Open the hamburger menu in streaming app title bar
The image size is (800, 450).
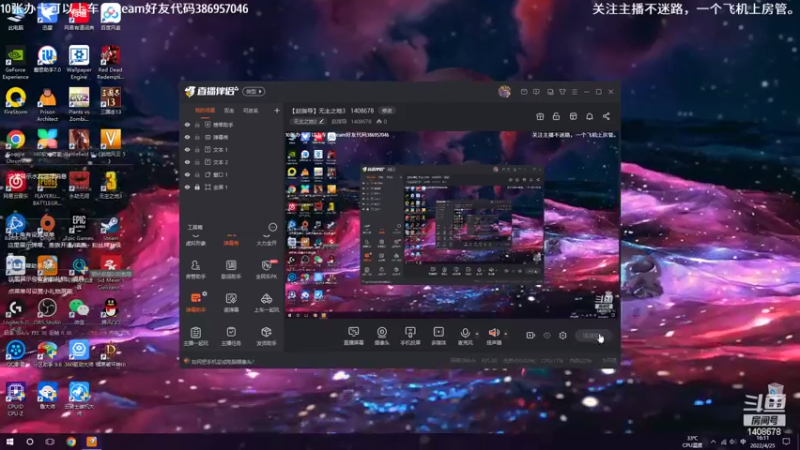(574, 92)
